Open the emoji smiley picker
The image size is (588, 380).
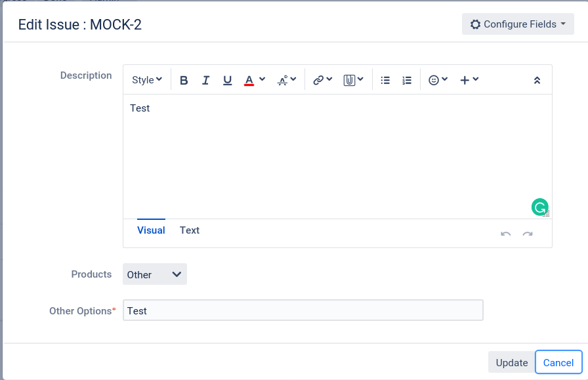[x=434, y=80]
